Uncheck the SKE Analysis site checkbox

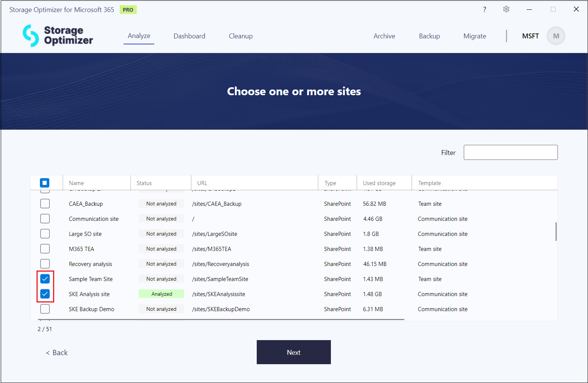click(x=45, y=294)
